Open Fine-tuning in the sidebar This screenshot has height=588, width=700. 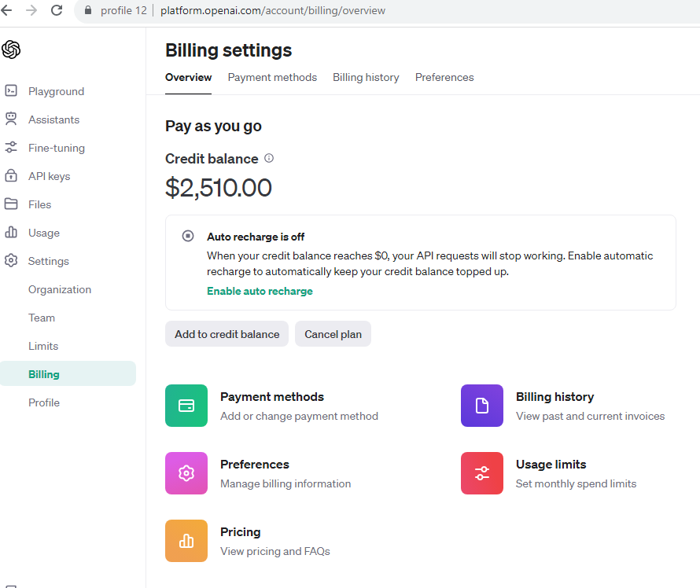click(x=57, y=148)
